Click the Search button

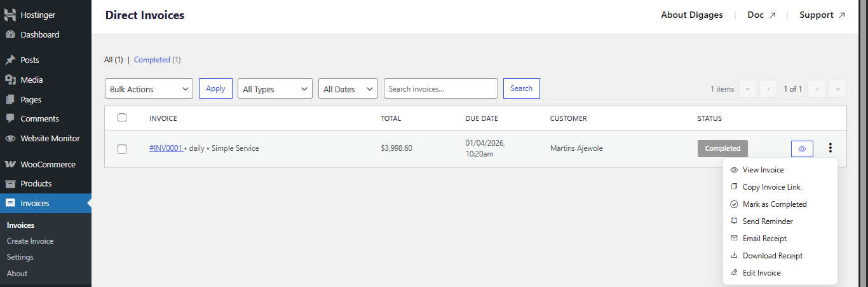click(522, 88)
